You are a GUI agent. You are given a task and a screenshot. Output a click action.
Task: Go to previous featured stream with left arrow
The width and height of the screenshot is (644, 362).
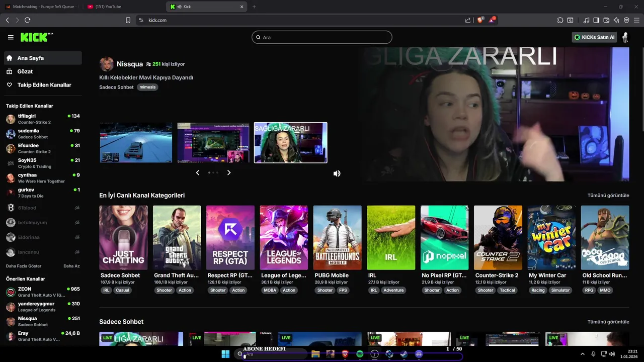pos(198,172)
